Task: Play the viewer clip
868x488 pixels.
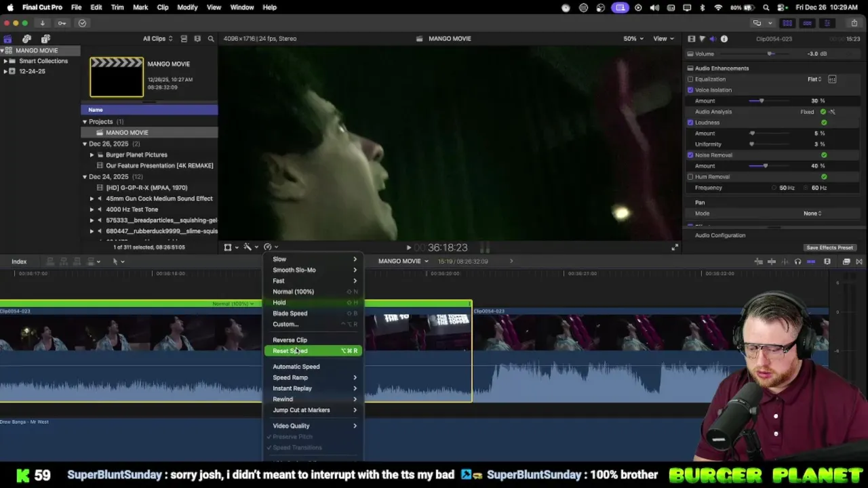Action: (x=408, y=248)
